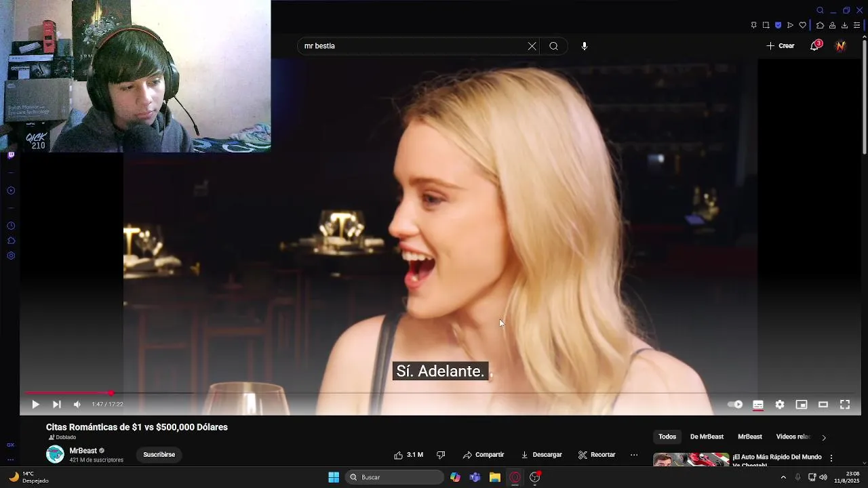Show hidden system tray icons

click(783, 477)
